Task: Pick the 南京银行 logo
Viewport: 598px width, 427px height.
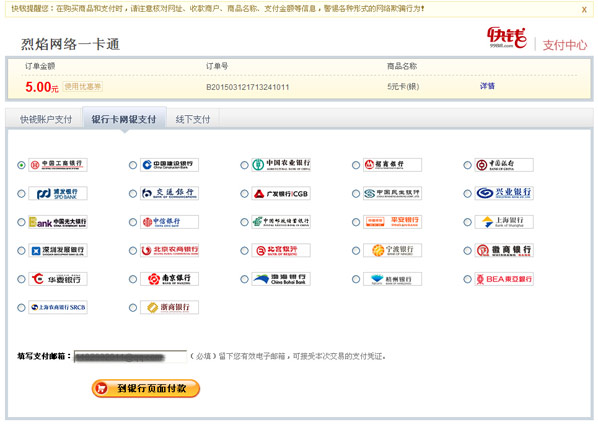Action: (x=169, y=279)
